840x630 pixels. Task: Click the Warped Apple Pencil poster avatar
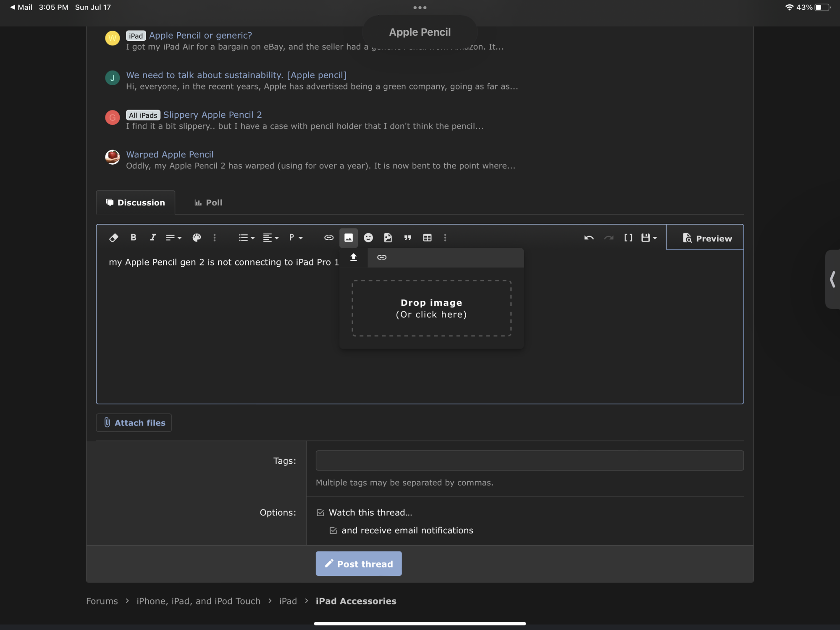[112, 157]
